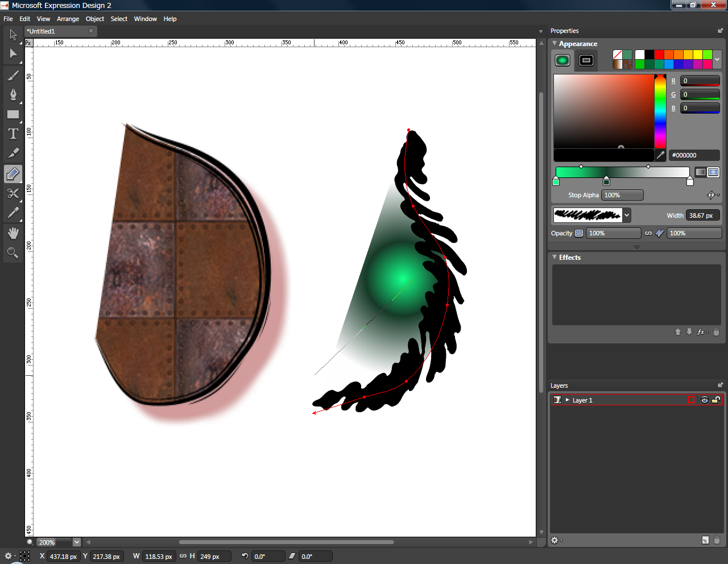The image size is (728, 564).
Task: Select the Zoom magnifier tool
Action: click(x=13, y=252)
